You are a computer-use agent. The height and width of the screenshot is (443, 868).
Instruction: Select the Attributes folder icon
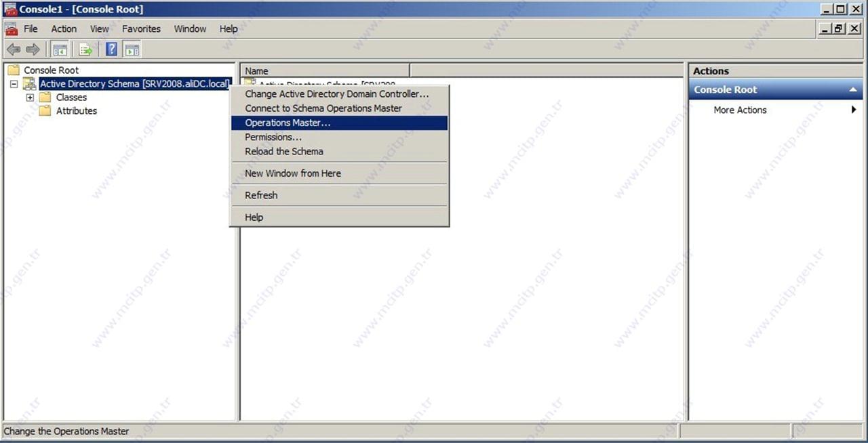[45, 110]
